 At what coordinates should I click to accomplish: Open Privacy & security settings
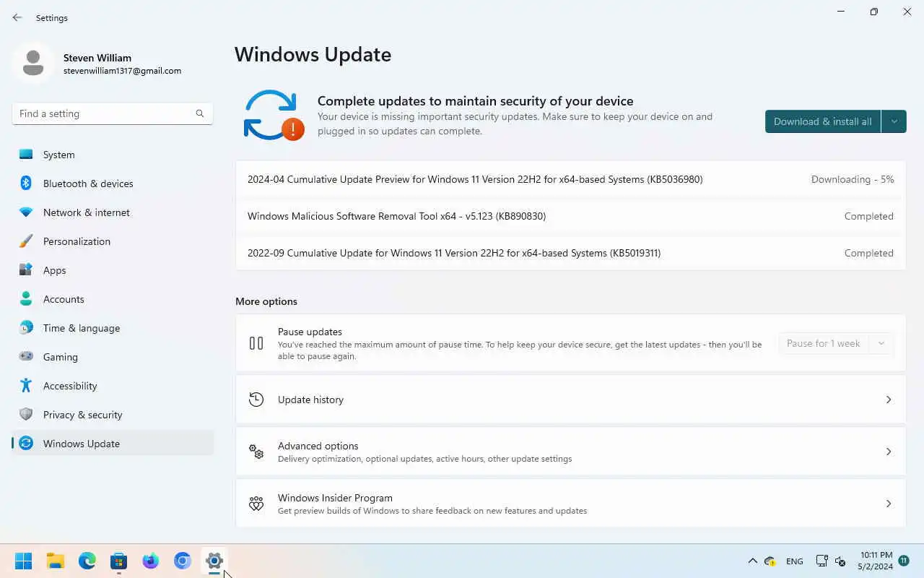113,415
